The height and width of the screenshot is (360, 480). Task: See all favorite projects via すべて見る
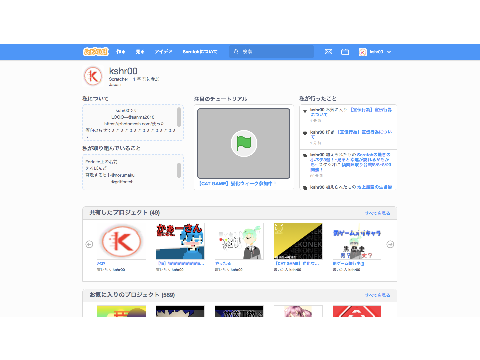coord(377,295)
